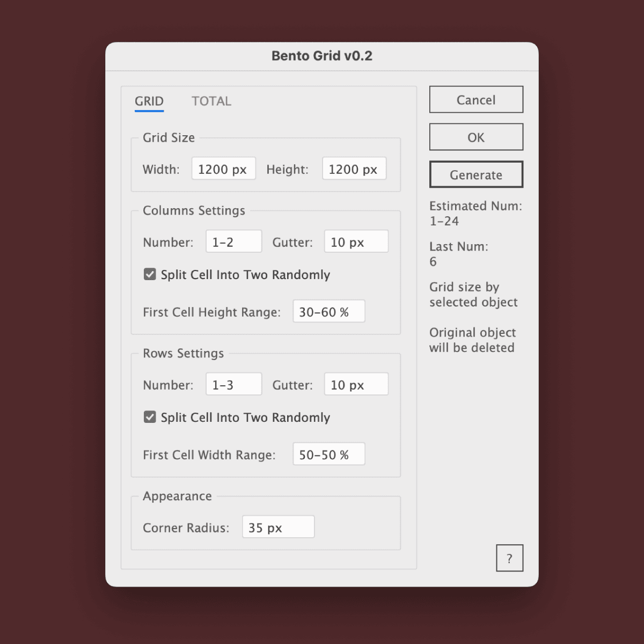Click the Columns Number field
Viewport: 644px width, 644px height.
point(233,242)
